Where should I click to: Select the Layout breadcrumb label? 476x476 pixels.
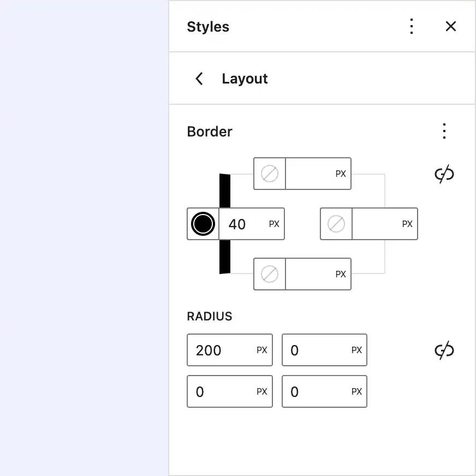[245, 79]
